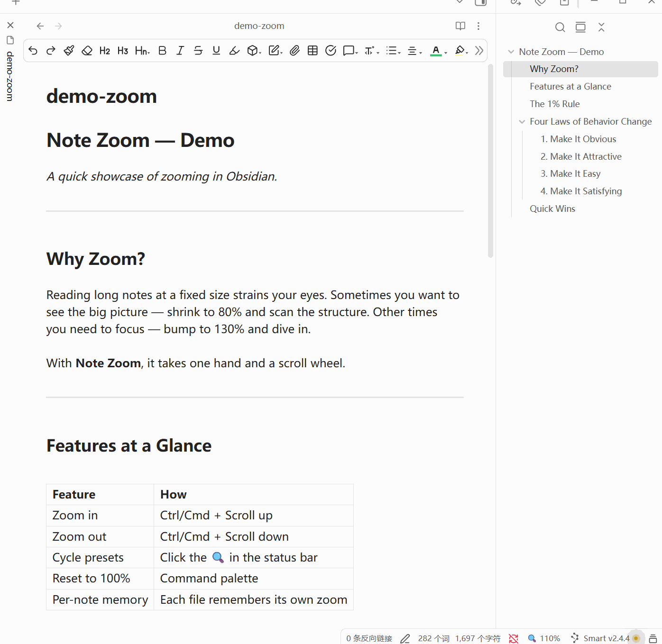662x644 pixels.
Task: Toggle edit mode via status bar pencil
Action: coord(405,638)
